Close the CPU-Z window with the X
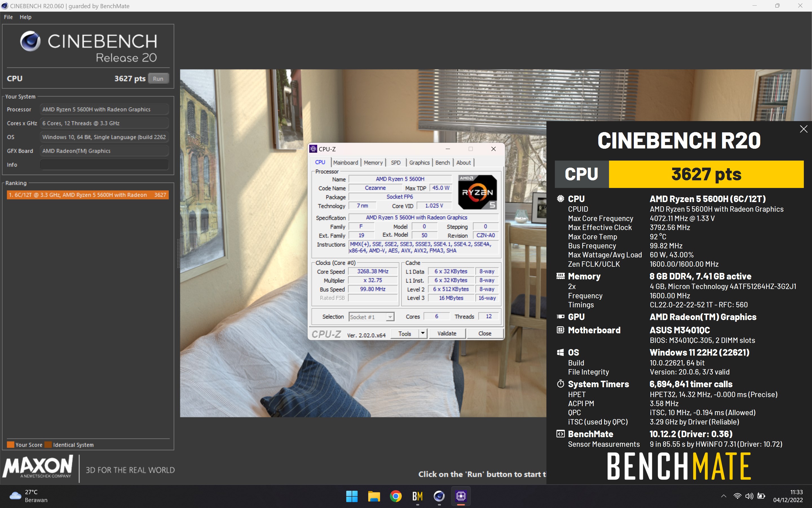 (493, 149)
